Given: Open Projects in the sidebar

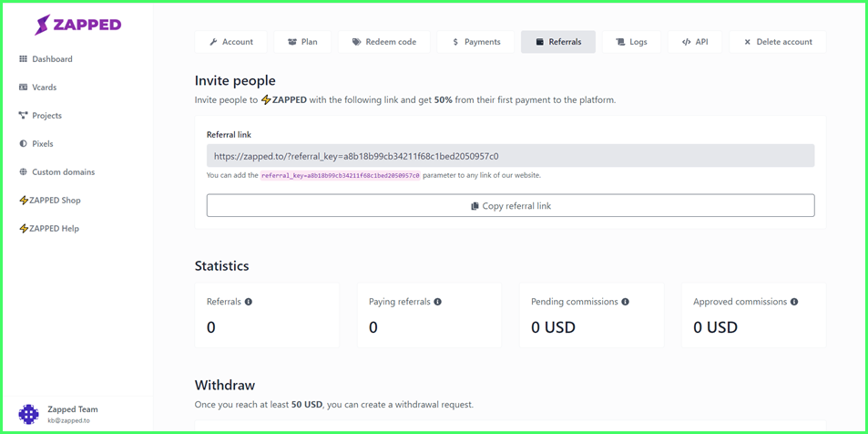Looking at the screenshot, I should point(40,115).
